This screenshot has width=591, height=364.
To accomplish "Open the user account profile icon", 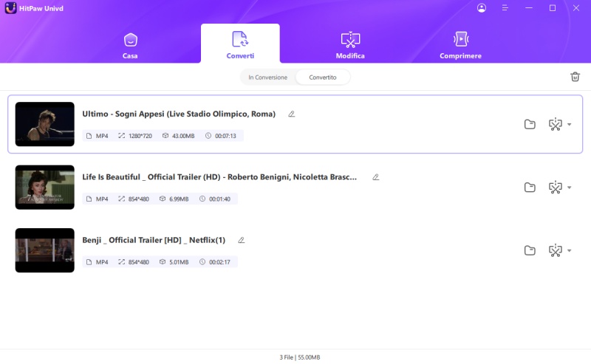I will [482, 8].
